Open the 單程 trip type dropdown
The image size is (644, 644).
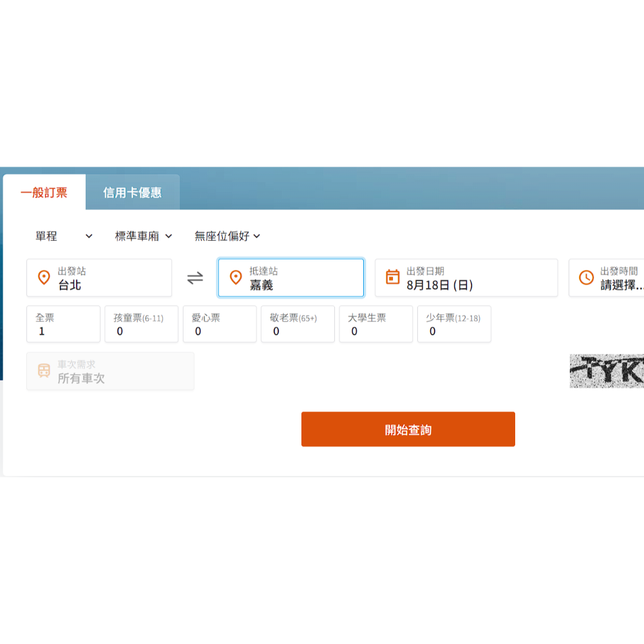(64, 236)
